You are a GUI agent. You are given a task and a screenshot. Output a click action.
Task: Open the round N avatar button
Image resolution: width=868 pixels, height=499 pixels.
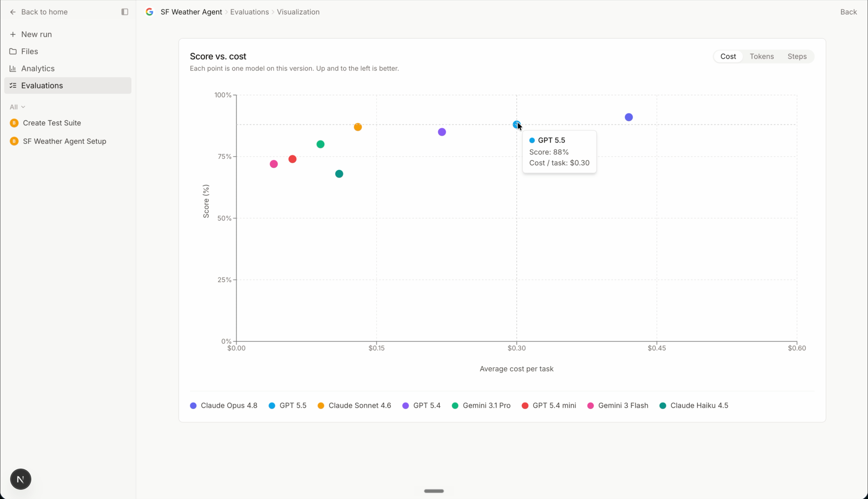(x=20, y=479)
